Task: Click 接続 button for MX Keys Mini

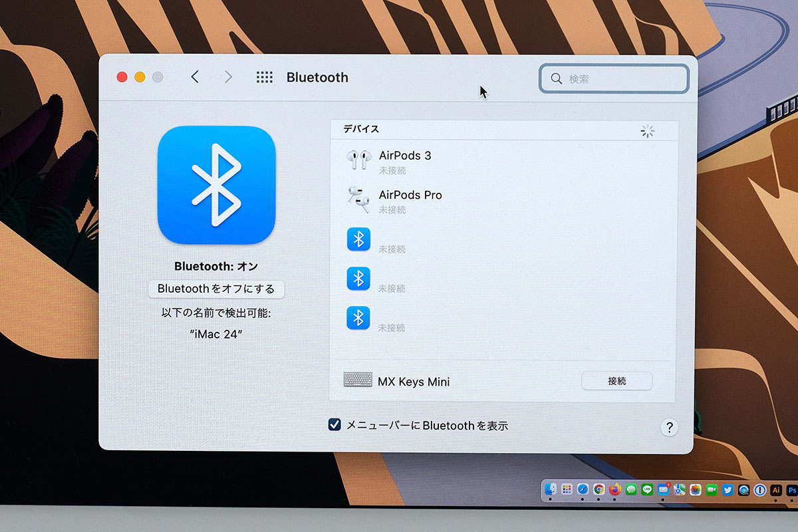Action: [617, 381]
